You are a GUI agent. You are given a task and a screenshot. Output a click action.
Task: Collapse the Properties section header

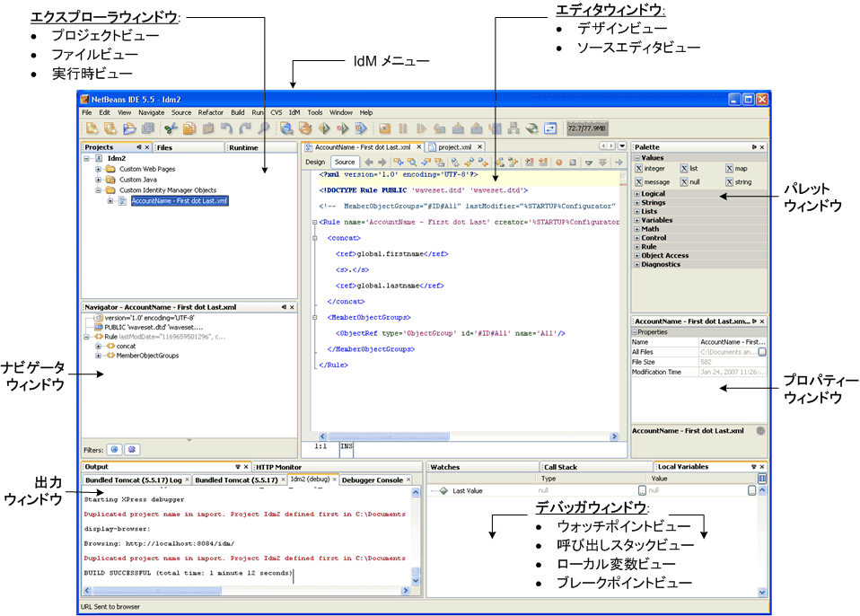(635, 332)
